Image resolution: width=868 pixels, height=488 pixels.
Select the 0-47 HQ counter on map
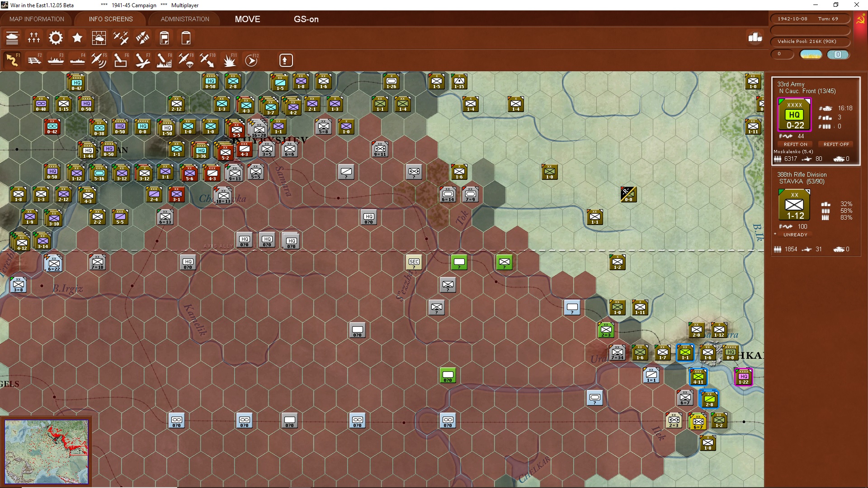click(x=76, y=83)
